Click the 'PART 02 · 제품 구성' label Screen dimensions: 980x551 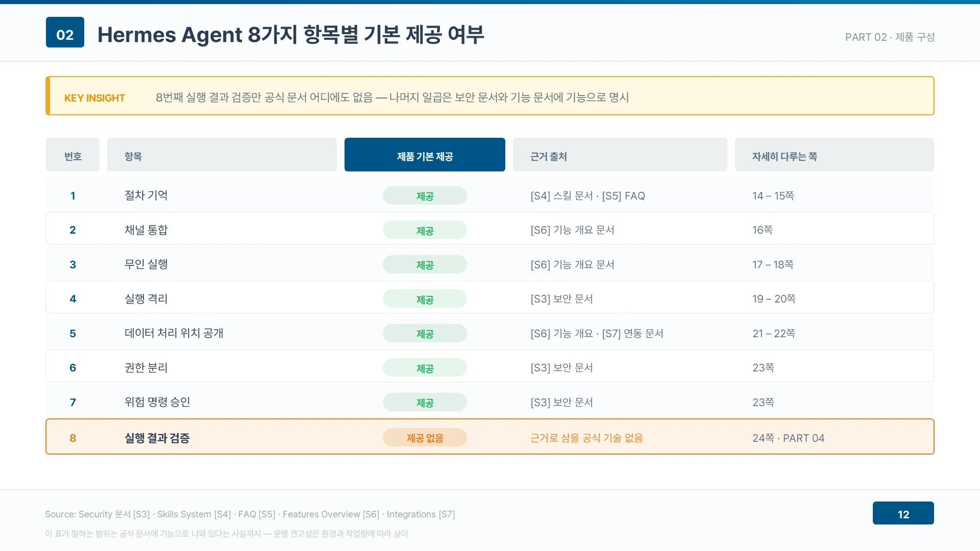[x=890, y=37]
